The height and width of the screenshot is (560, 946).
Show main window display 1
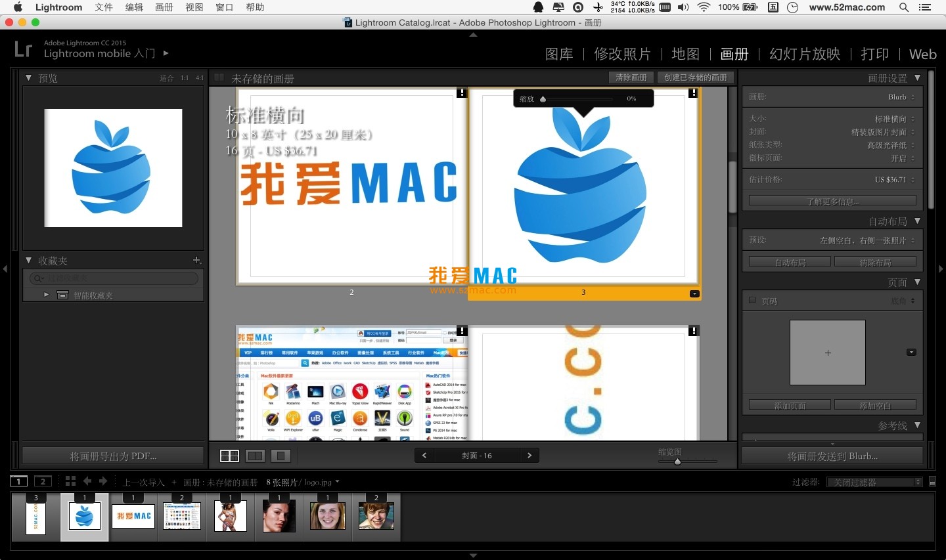pyautogui.click(x=19, y=481)
